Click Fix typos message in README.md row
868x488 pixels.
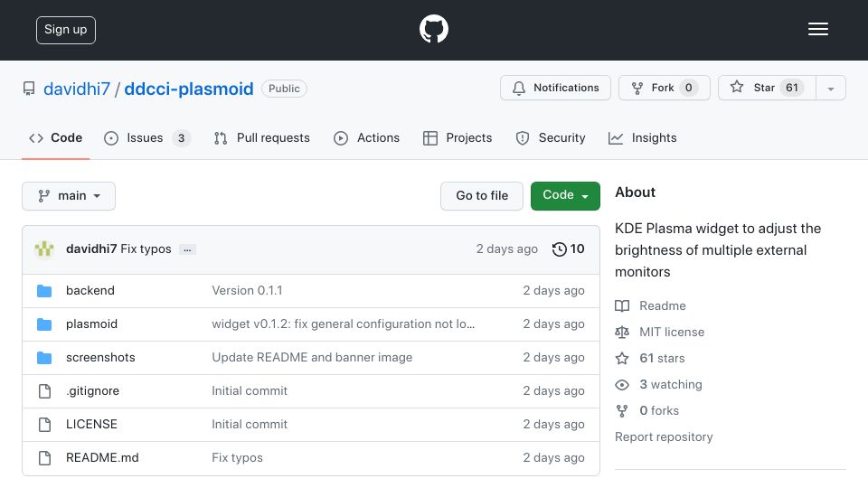pyautogui.click(x=238, y=457)
